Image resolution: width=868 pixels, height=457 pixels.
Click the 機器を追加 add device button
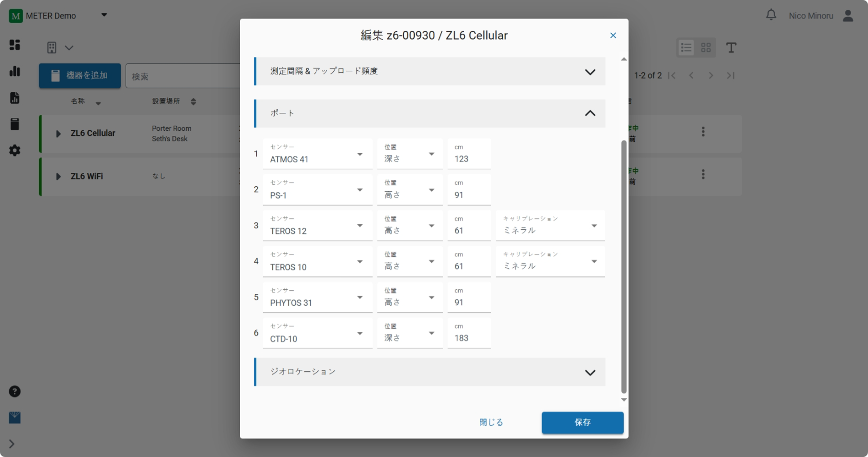click(80, 76)
